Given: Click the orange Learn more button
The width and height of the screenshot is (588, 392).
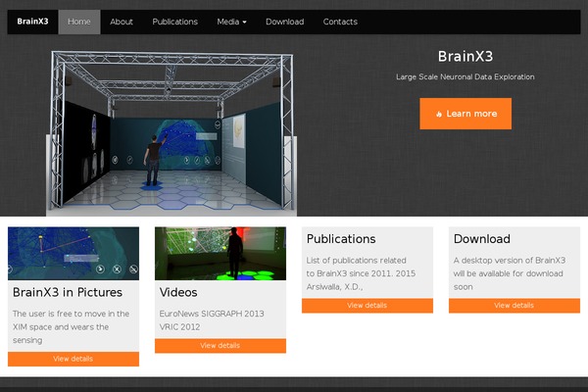Looking at the screenshot, I should (465, 114).
